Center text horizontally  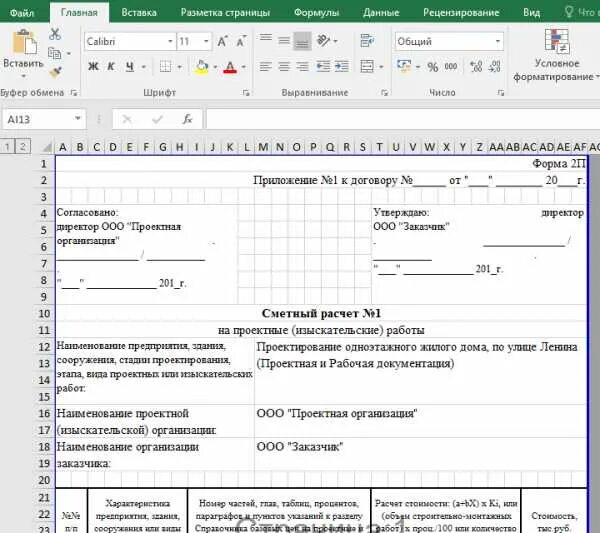coord(284,67)
